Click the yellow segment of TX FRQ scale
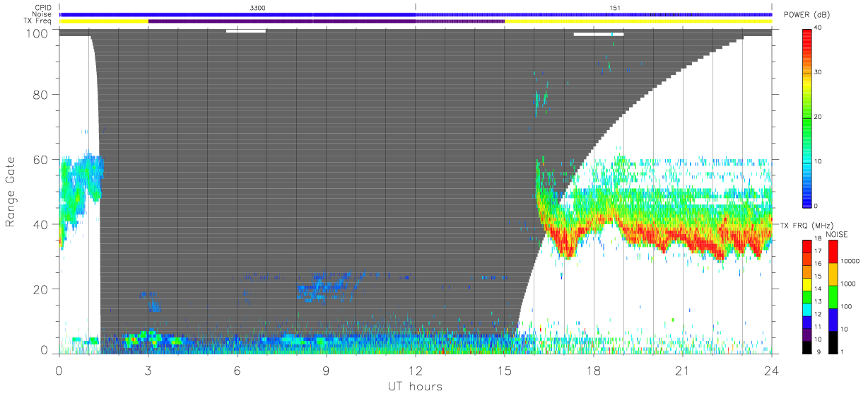This screenshot has height=401, width=868. pos(807,284)
